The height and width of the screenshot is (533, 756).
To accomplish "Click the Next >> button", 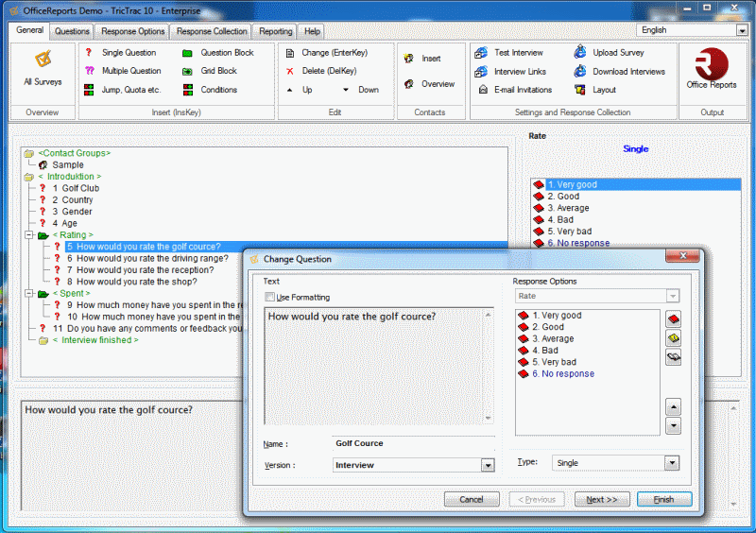I will pos(602,499).
